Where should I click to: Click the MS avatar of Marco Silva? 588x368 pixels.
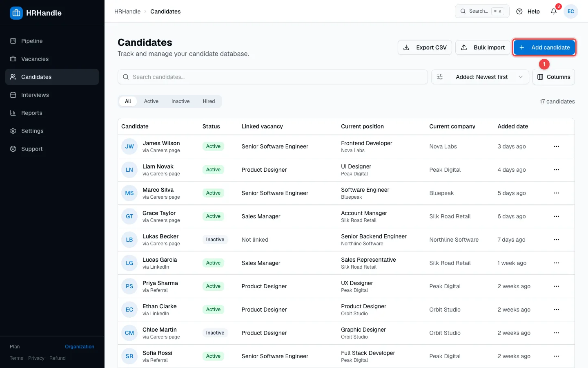click(129, 193)
